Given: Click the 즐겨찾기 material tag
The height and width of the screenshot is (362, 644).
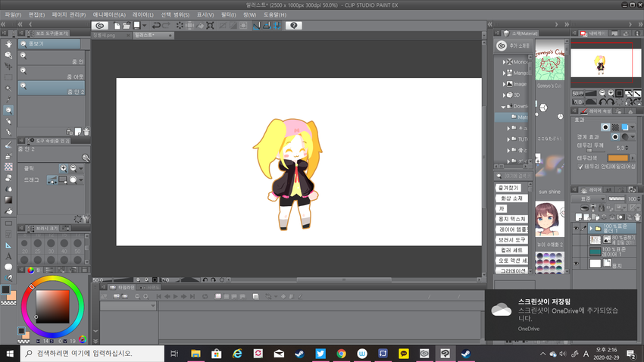Looking at the screenshot, I should [508, 188].
